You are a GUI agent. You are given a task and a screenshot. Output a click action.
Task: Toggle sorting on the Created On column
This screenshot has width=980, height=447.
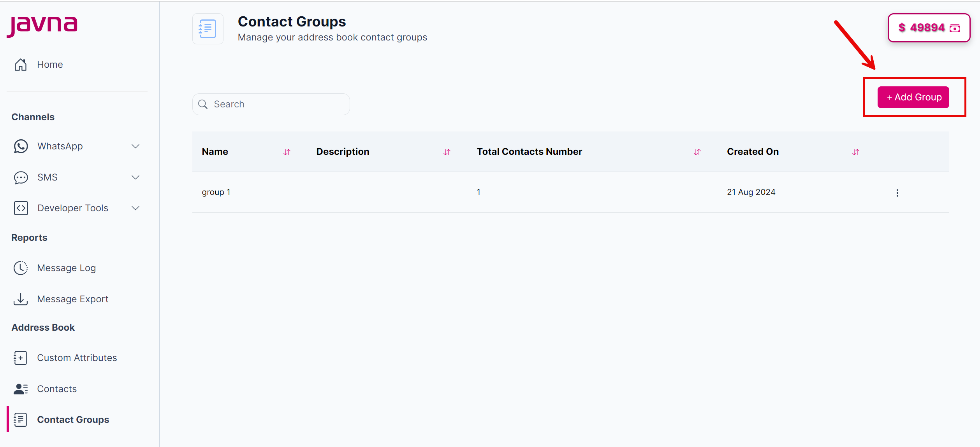856,152
